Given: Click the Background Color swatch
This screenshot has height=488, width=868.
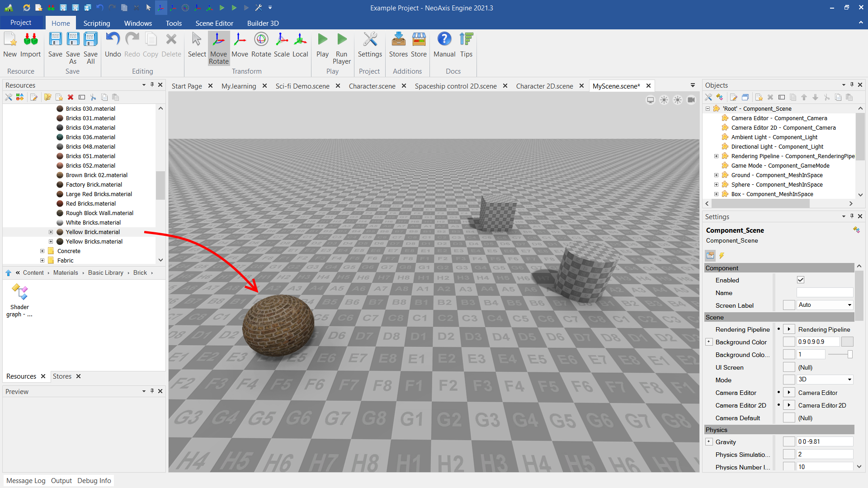Looking at the screenshot, I should tap(847, 342).
